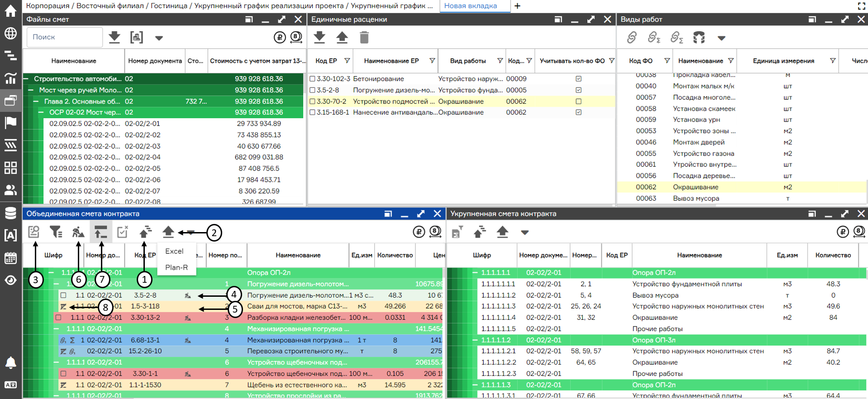Click filter document icon in Укрупненная смета

pyautogui.click(x=458, y=232)
